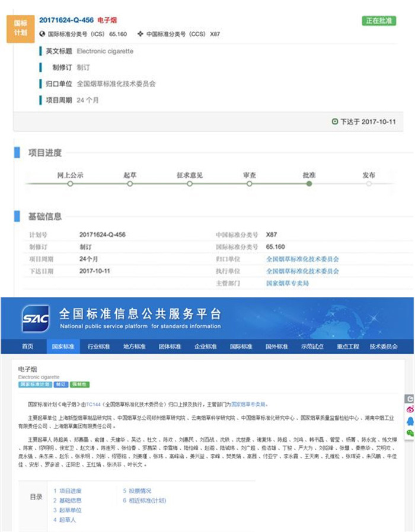The height and width of the screenshot is (532, 415).
Task: Click the green circle icon beside 下达于 2017-10-11
Action: pyautogui.click(x=334, y=121)
